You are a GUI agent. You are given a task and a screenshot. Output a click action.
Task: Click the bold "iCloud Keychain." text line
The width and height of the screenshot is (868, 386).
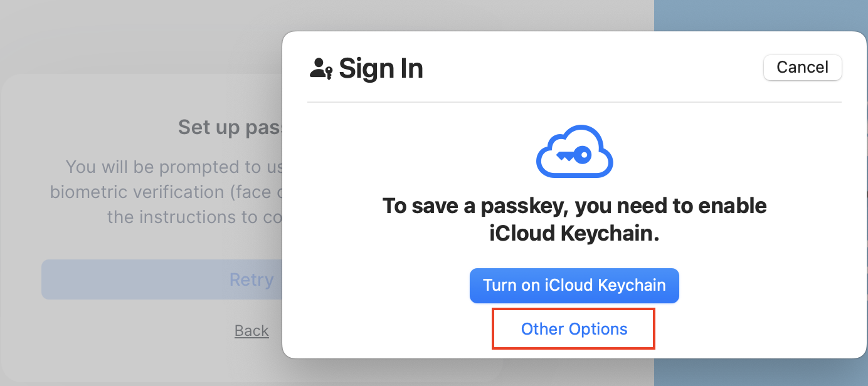coord(574,233)
